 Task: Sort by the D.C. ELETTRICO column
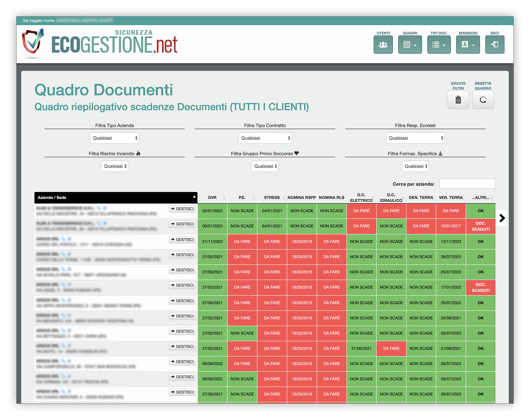(x=361, y=198)
